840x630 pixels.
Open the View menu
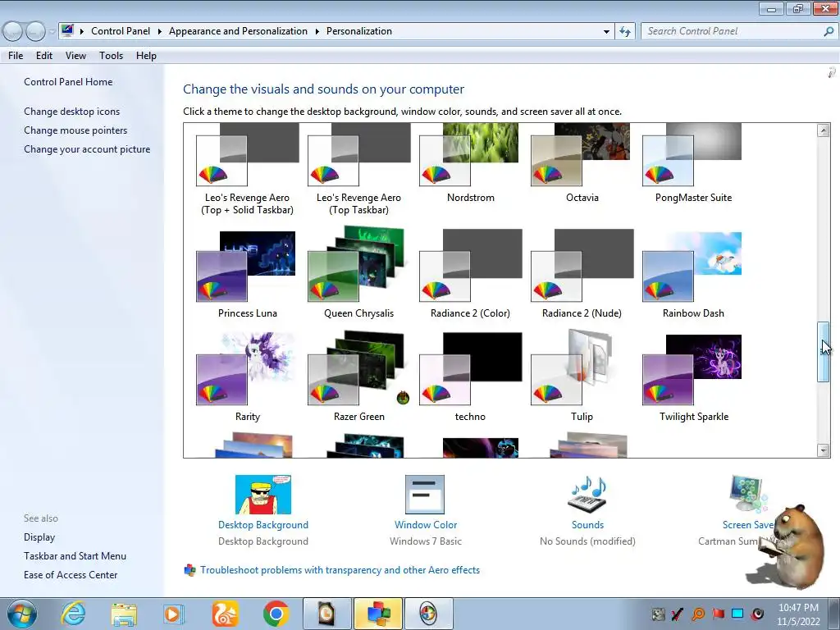[75, 56]
